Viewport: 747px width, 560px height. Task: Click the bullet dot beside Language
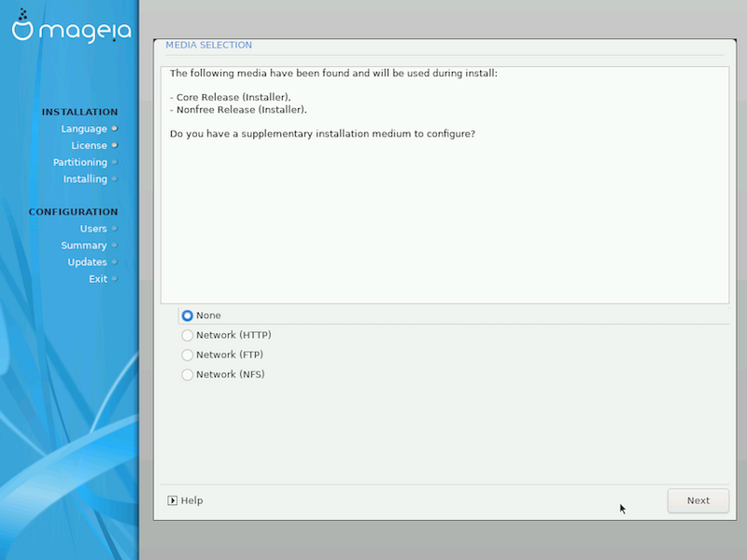tap(114, 129)
